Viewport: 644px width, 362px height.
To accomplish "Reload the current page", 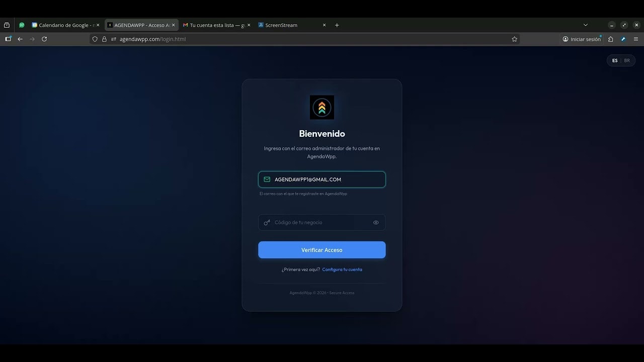I will point(44,39).
